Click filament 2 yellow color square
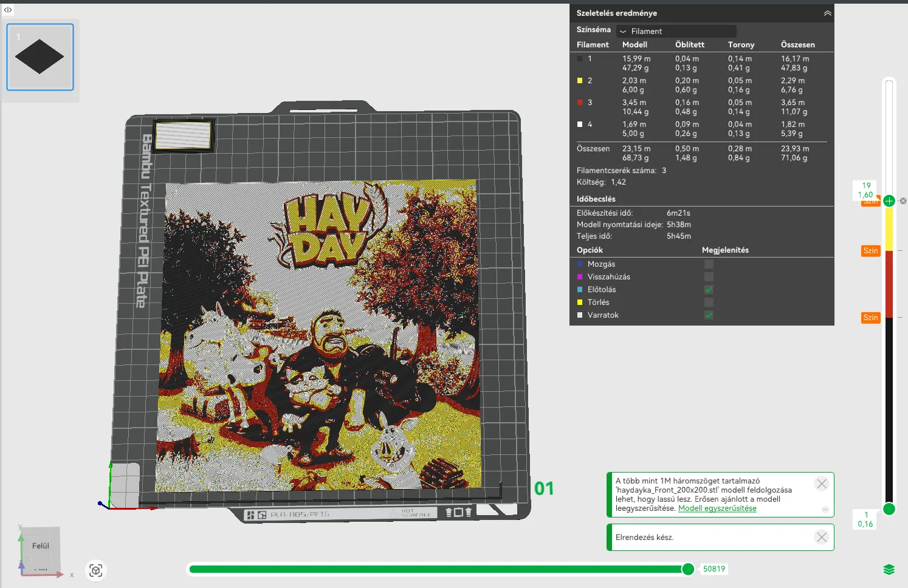 (580, 81)
